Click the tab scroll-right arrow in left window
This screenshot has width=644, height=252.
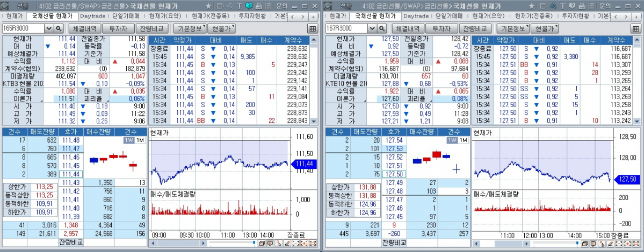coord(303,17)
